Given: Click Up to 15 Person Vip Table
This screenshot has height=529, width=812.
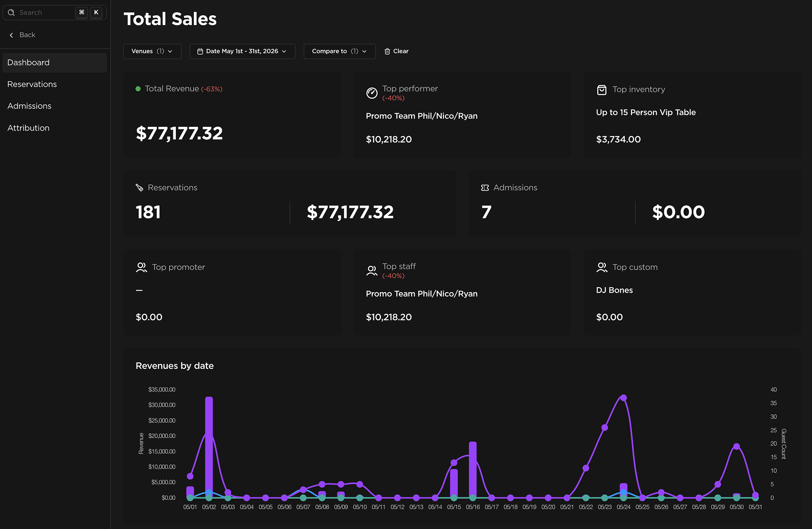Looking at the screenshot, I should [646, 113].
